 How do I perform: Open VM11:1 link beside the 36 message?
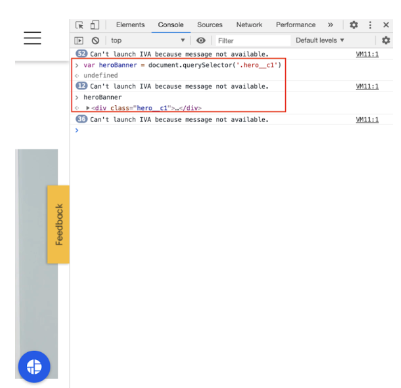[367, 120]
